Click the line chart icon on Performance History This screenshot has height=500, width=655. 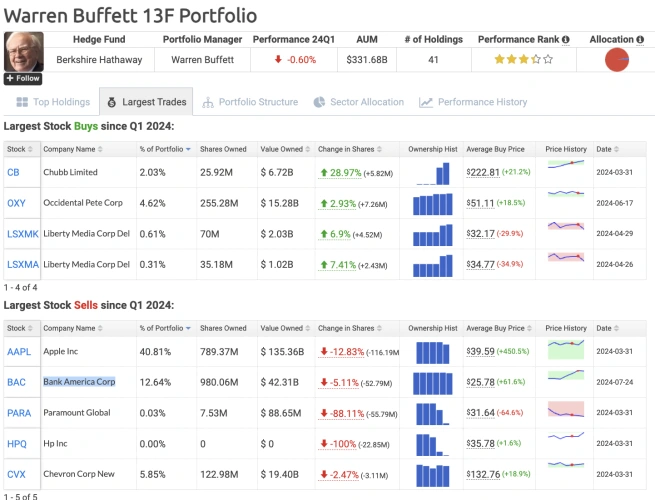(426, 102)
